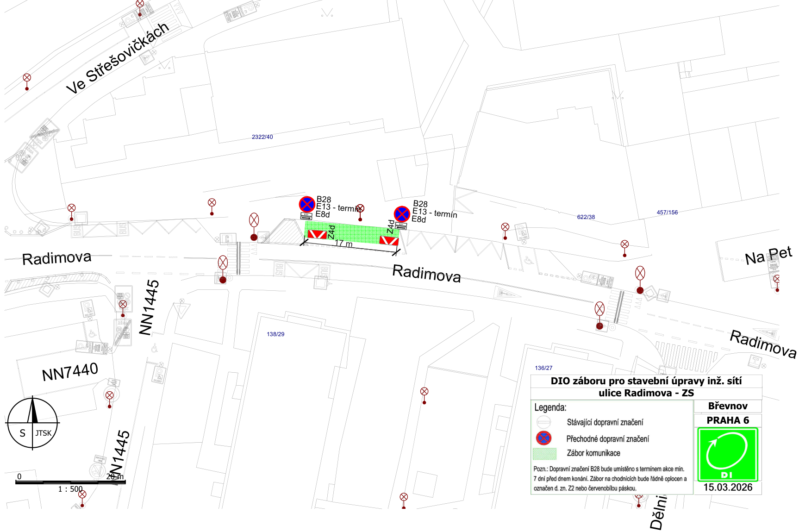Click parcel number 2322/40
The height and width of the screenshot is (532, 799).
(x=262, y=137)
